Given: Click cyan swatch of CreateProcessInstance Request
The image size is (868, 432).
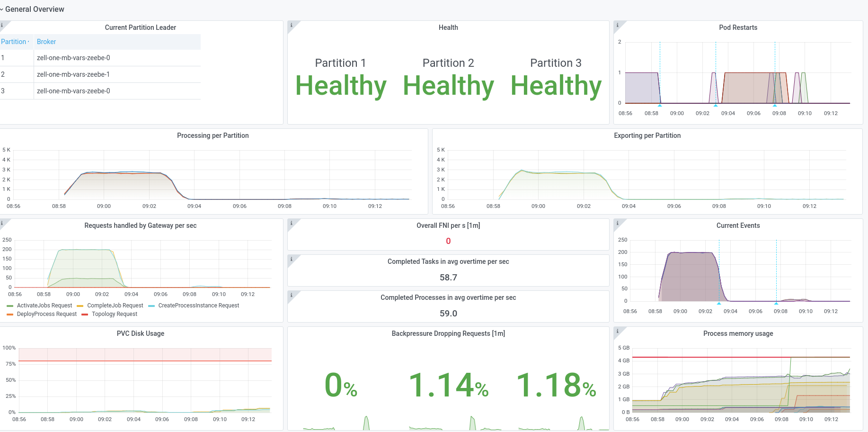Looking at the screenshot, I should 151,306.
